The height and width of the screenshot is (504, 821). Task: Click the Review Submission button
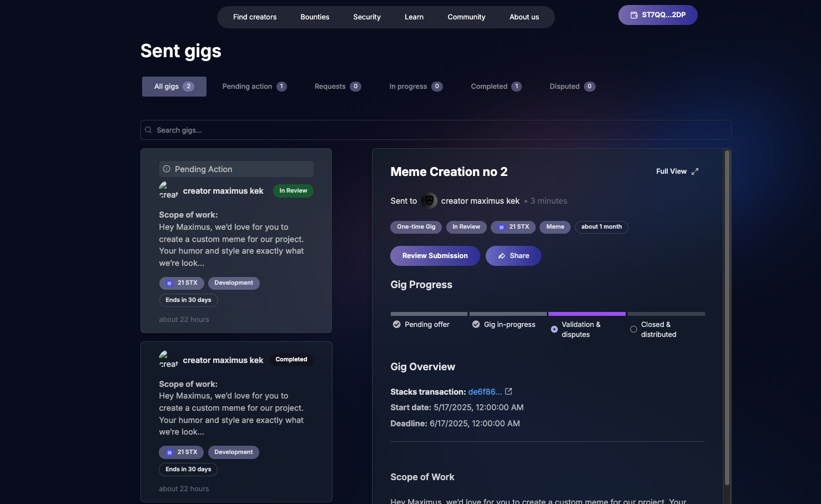pyautogui.click(x=435, y=256)
